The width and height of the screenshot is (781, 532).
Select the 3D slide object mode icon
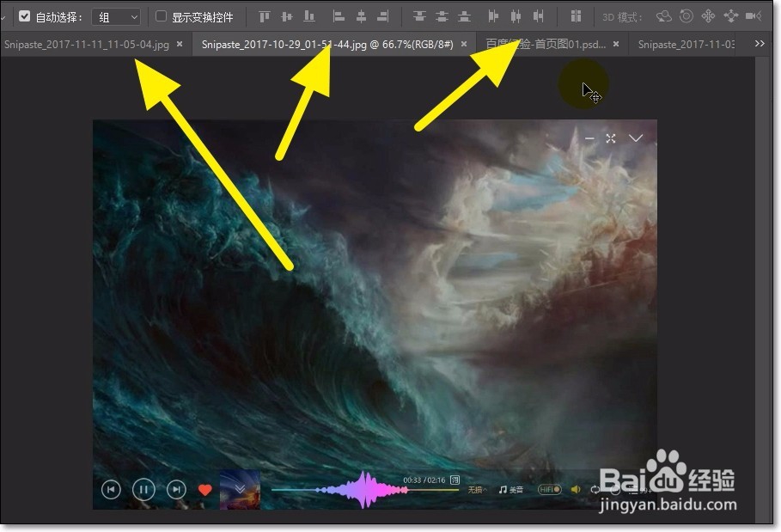[730, 16]
